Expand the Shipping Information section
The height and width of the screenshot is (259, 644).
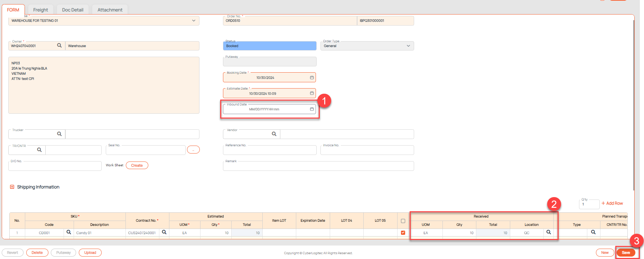(x=12, y=187)
